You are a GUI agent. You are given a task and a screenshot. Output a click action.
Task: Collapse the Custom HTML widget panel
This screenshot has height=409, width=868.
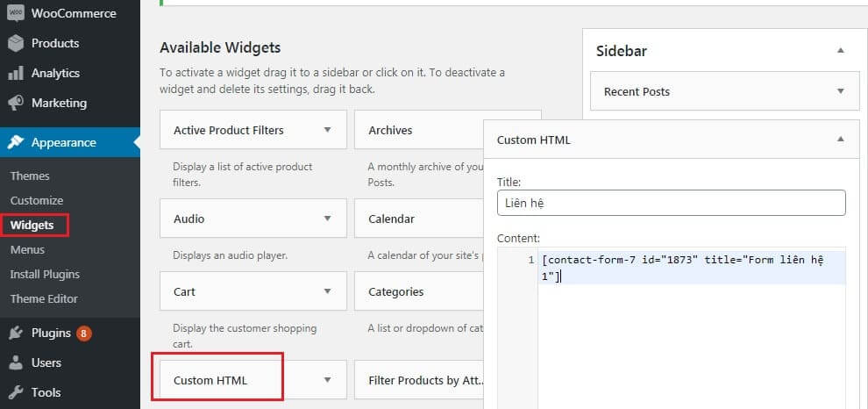(841, 140)
